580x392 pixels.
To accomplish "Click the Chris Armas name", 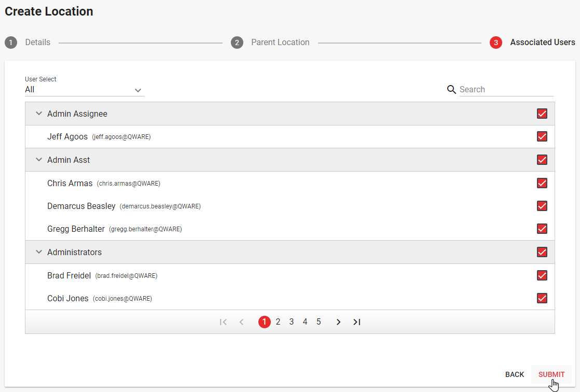I will [x=70, y=184].
